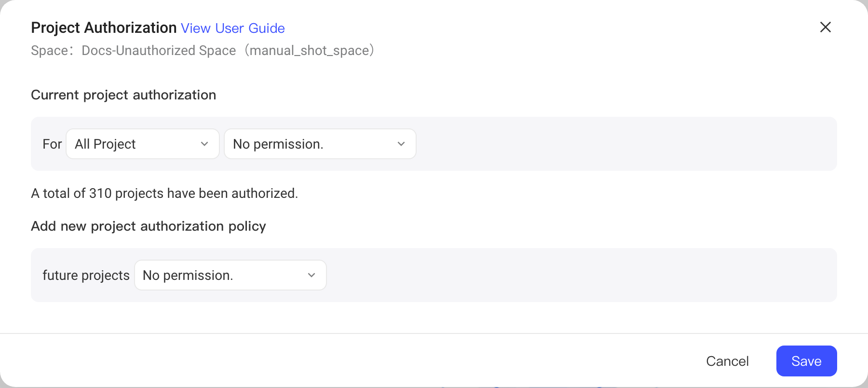Expand the No permission dropdown beside All Project
The image size is (868, 388).
320,144
